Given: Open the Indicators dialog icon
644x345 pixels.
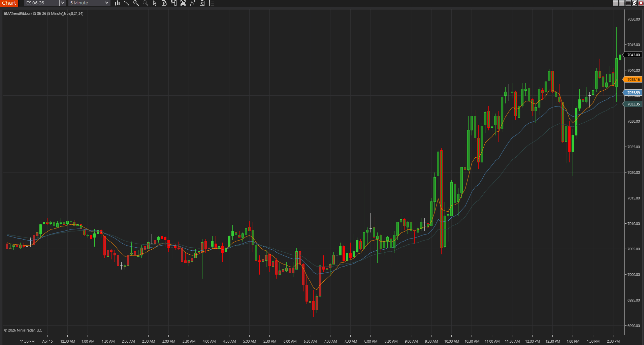Looking at the screenshot, I should click(183, 3).
